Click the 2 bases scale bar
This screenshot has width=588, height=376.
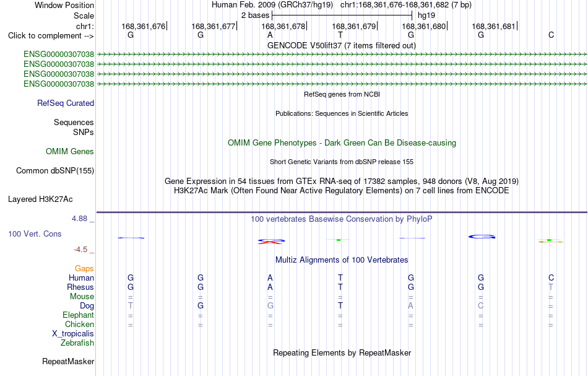coord(342,15)
